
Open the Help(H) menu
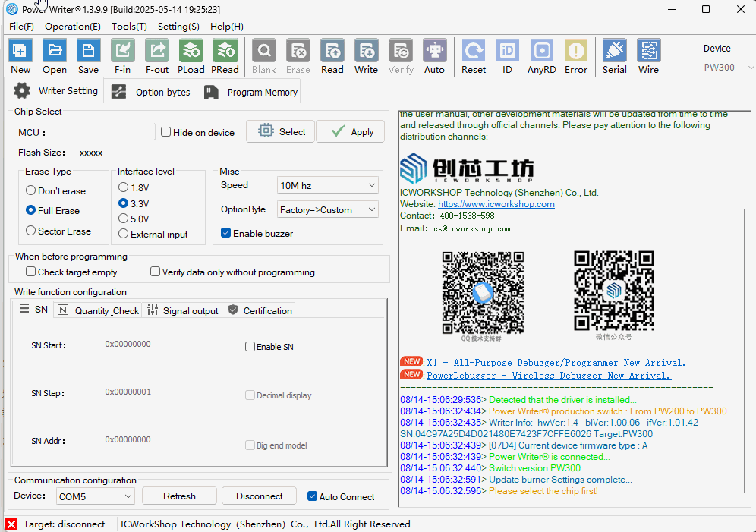[x=227, y=27]
